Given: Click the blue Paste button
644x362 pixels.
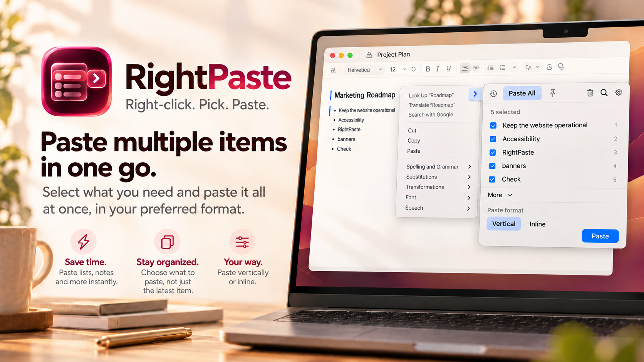Looking at the screenshot, I should [x=600, y=236].
